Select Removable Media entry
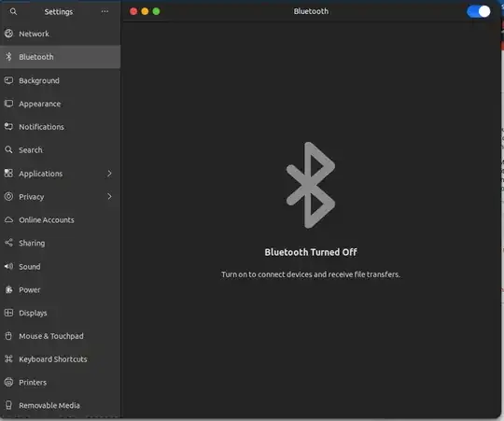The image size is (504, 421). coord(61,405)
